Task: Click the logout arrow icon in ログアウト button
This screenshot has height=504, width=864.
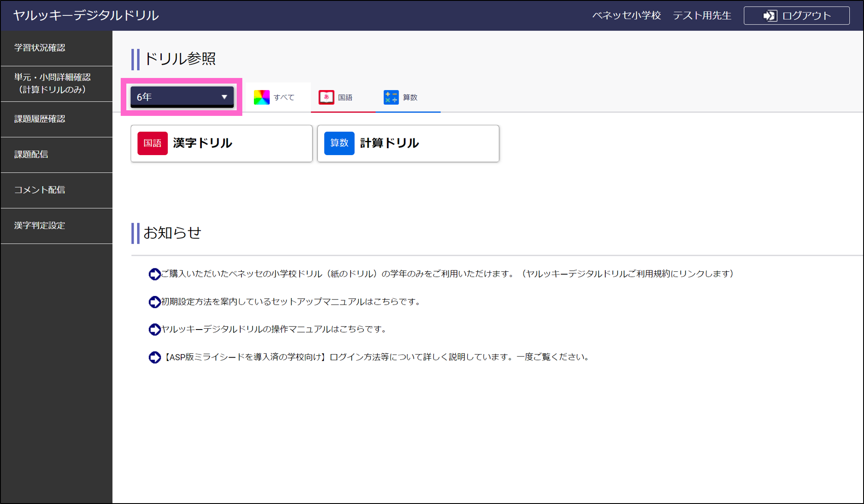Action: [769, 15]
